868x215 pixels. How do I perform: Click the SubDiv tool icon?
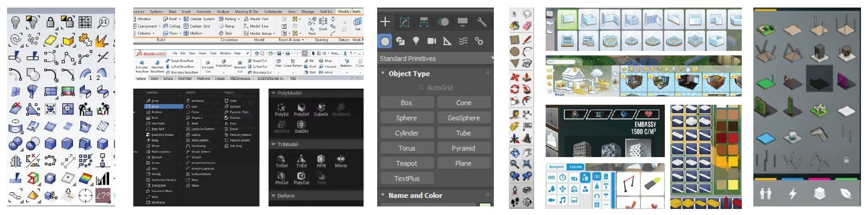point(301,127)
